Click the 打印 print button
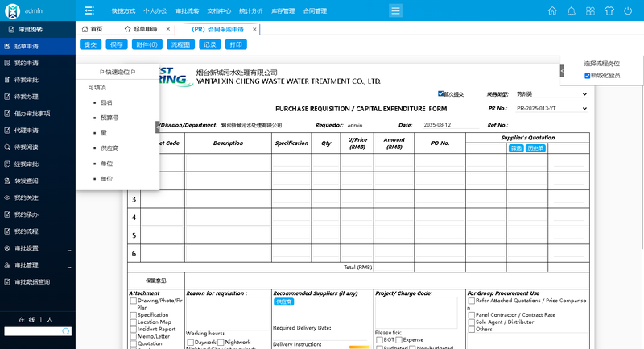 (x=236, y=44)
